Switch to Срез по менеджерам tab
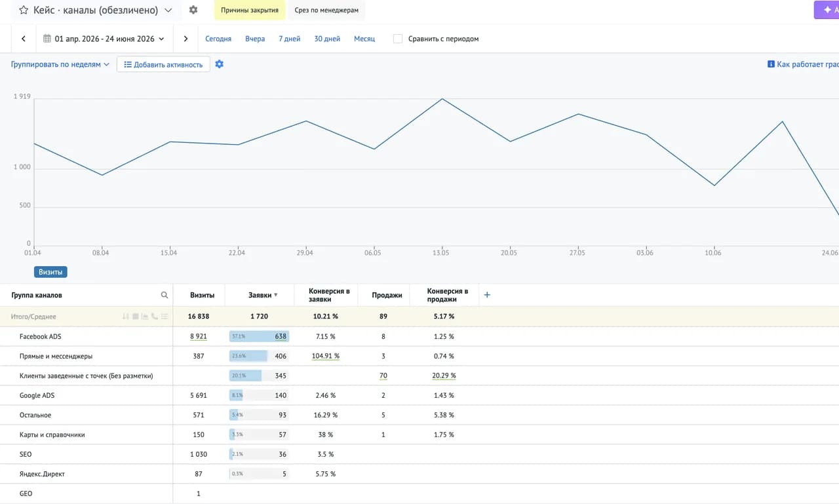 click(326, 10)
